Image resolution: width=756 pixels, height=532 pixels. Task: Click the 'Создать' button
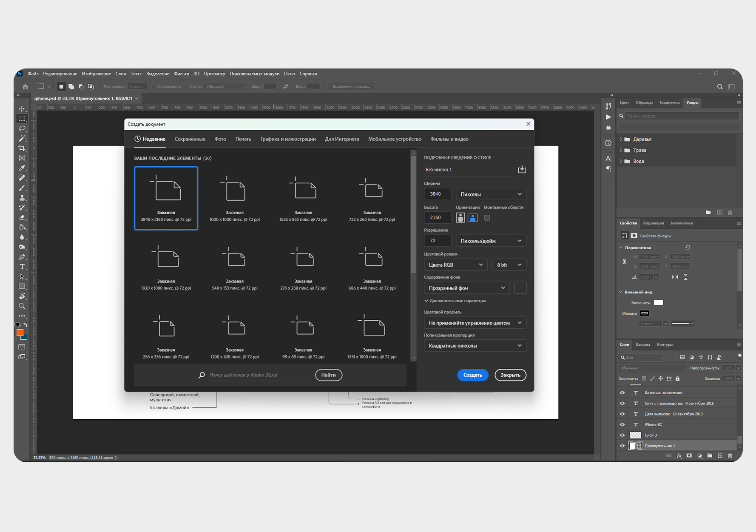pyautogui.click(x=472, y=375)
